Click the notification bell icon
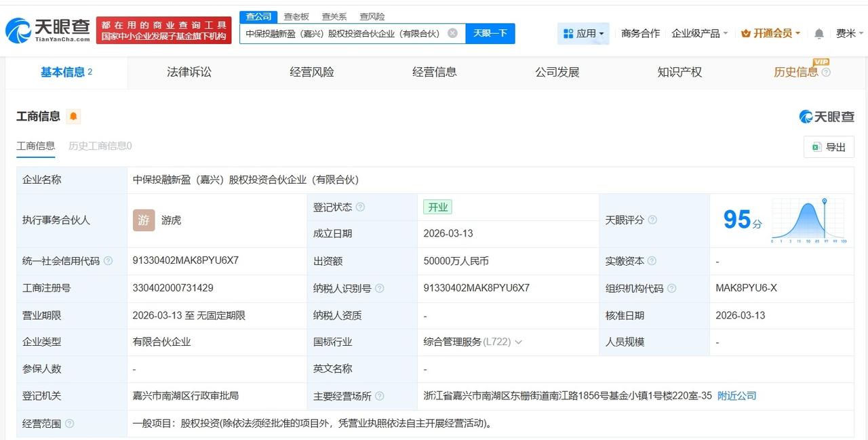This screenshot has height=440, width=868. 818,33
